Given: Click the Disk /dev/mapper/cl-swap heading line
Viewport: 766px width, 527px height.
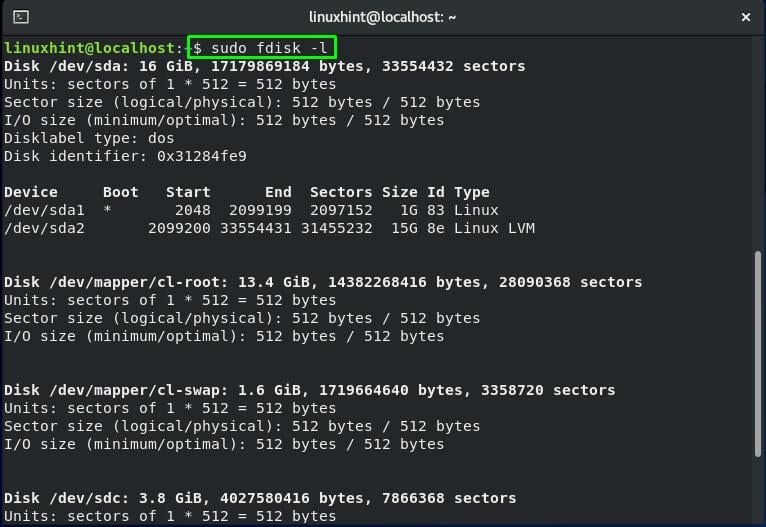Looking at the screenshot, I should tap(309, 390).
